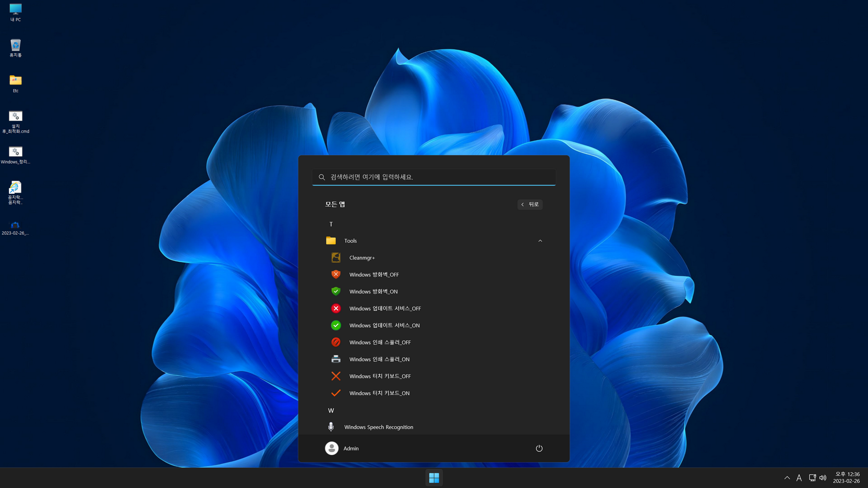The height and width of the screenshot is (488, 868).
Task: Click the printer icon for 인쇄 스풀러_ON
Action: click(336, 359)
